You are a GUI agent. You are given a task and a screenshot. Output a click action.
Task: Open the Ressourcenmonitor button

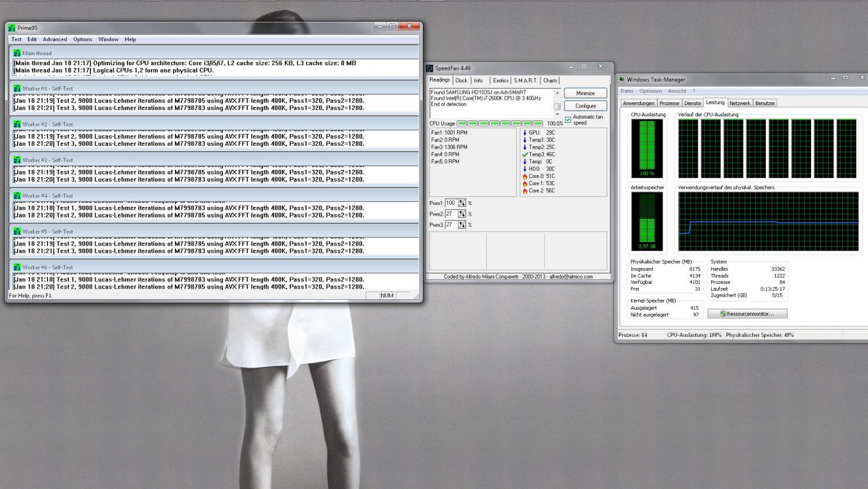[747, 314]
